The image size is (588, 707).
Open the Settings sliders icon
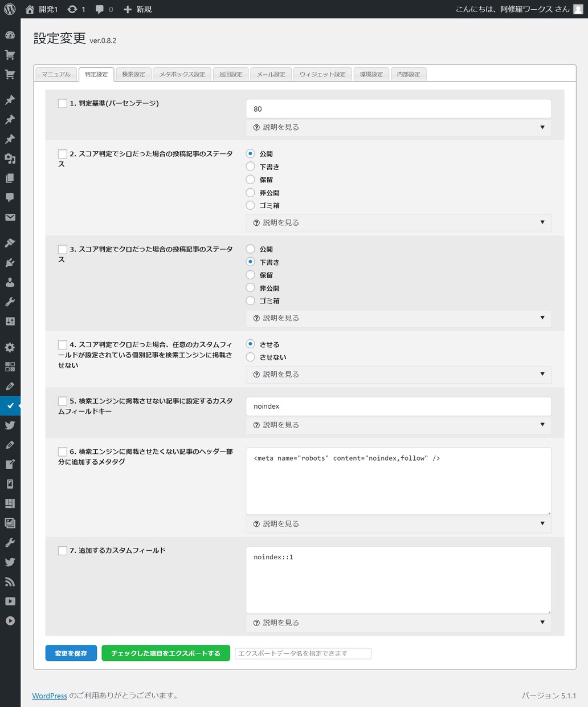(x=10, y=322)
